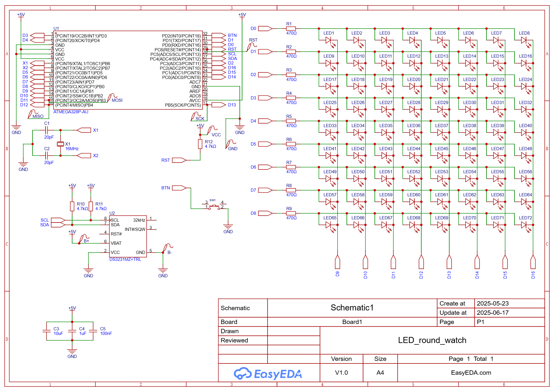This screenshot has width=554, height=392.
Task: Select the ATMEGA328P-AU part label
Action: 71,112
